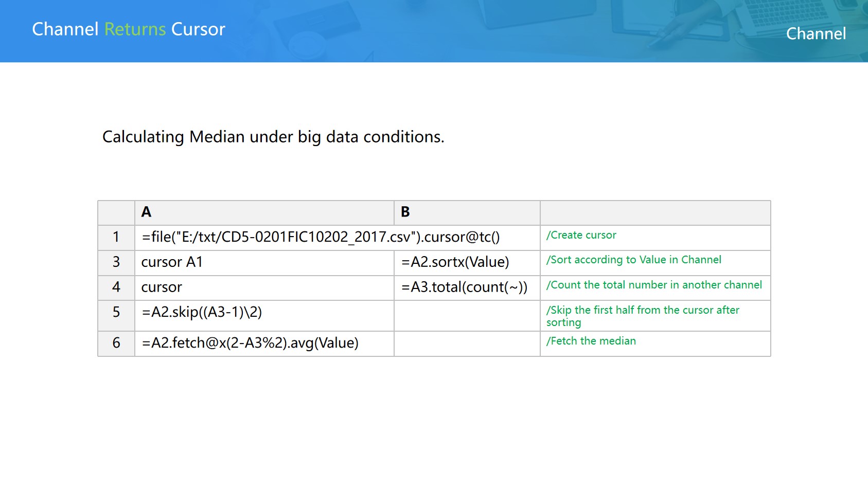Click row number 1 in the table
This screenshot has height=488, width=868.
point(116,237)
